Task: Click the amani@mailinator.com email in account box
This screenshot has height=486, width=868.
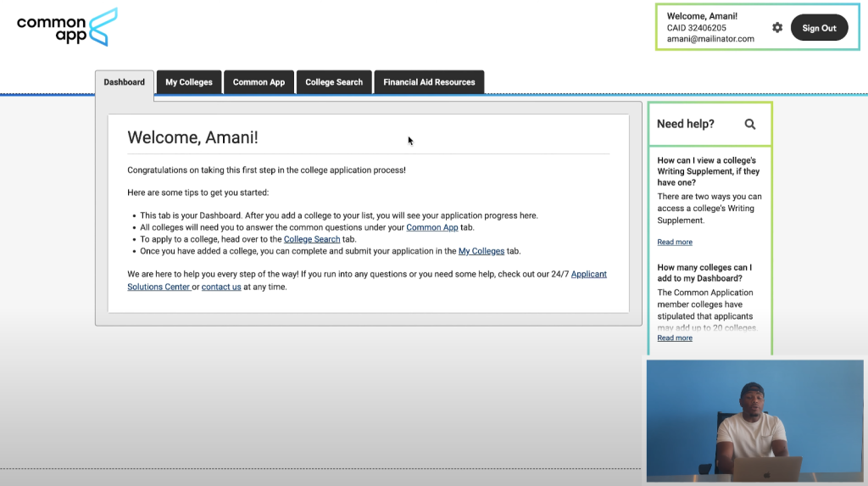Action: click(x=710, y=39)
